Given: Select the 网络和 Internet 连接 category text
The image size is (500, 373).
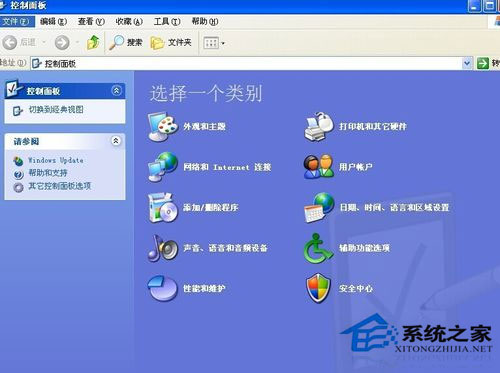Looking at the screenshot, I should pos(227,167).
